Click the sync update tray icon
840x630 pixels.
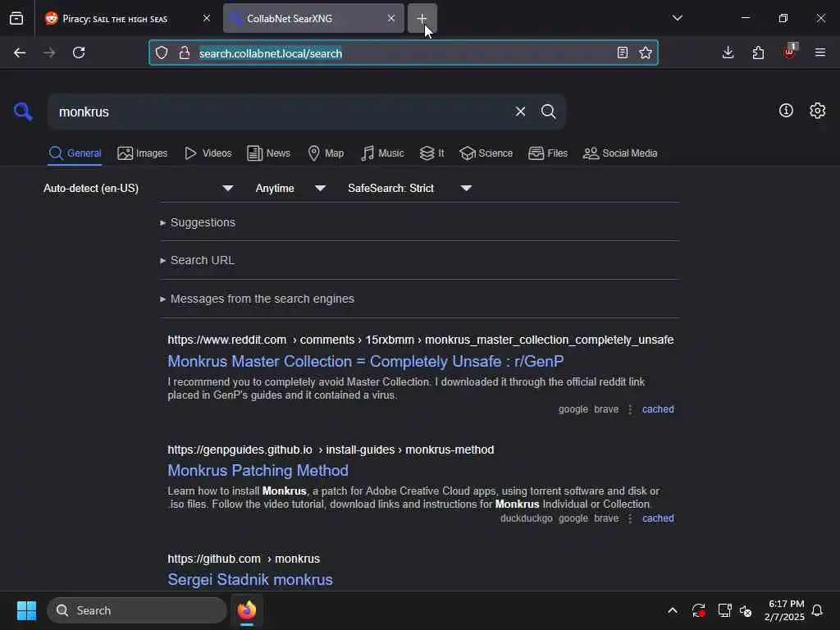point(699,610)
